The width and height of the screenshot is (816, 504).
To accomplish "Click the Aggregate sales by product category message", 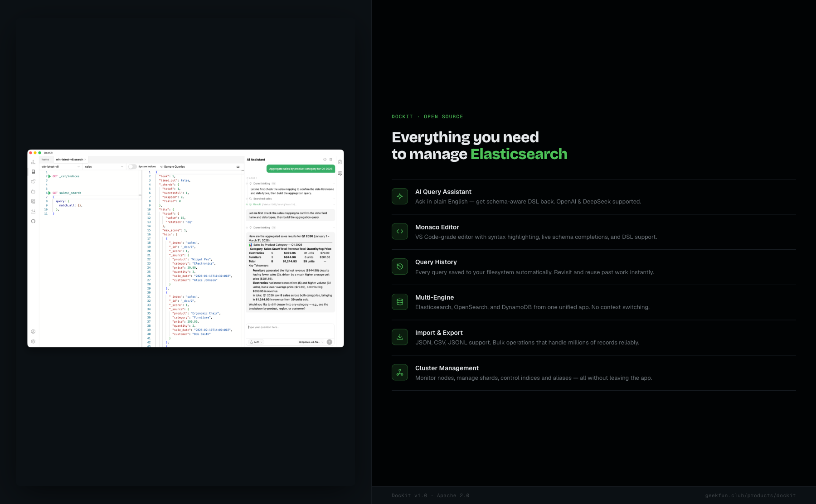I will click(x=301, y=169).
